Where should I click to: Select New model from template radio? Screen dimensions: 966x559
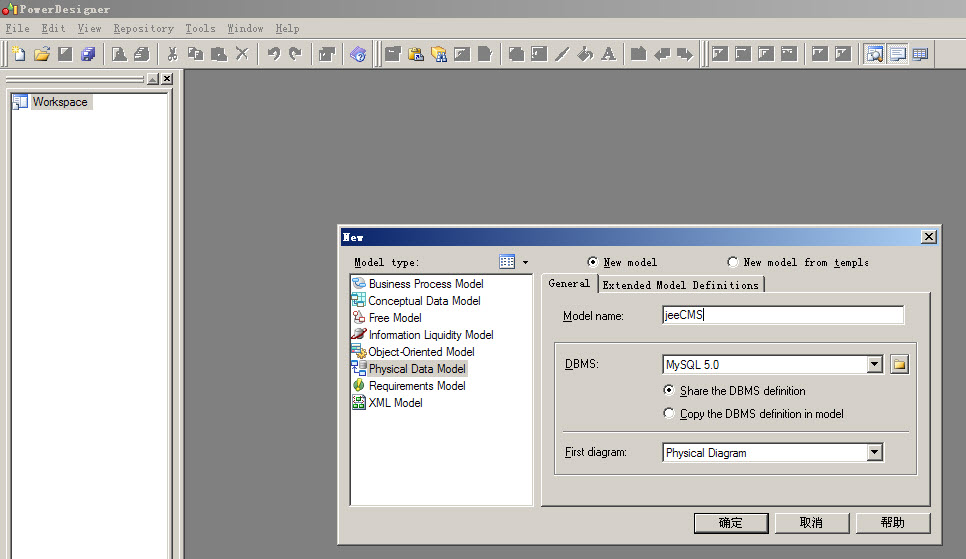733,262
